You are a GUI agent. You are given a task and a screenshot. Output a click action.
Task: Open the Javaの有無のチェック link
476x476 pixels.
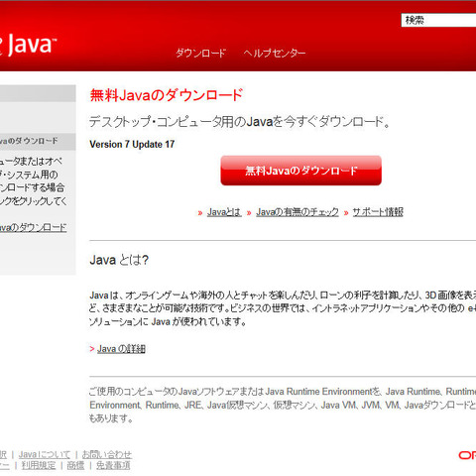pos(297,212)
